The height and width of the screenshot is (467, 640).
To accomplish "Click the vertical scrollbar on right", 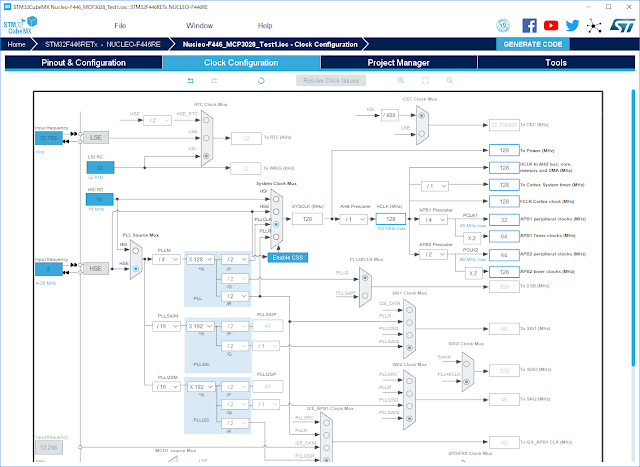I will coord(633,229).
